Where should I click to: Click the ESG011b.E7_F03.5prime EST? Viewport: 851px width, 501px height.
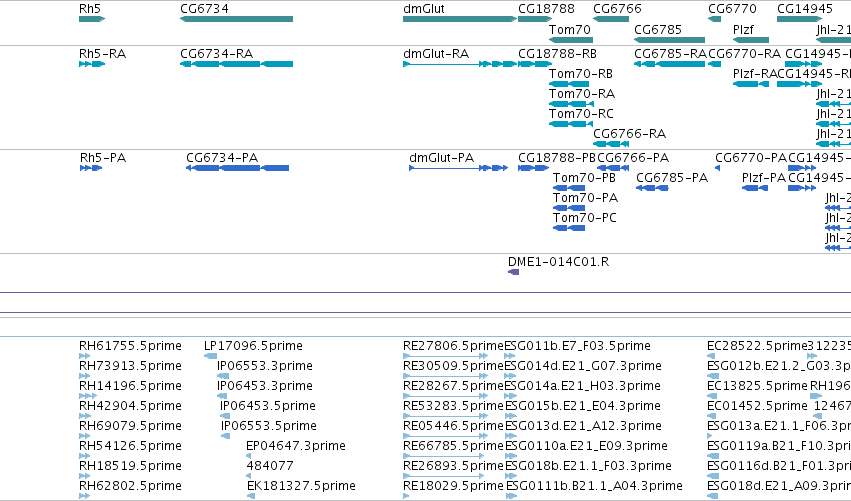[577, 346]
